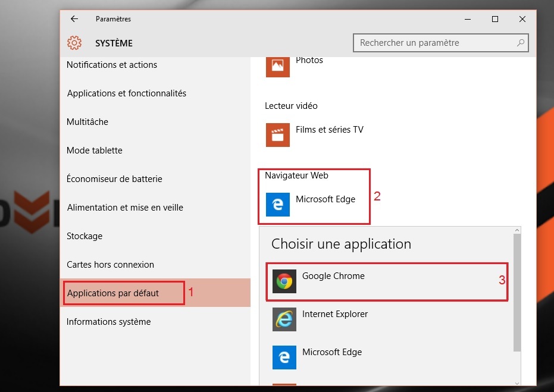The height and width of the screenshot is (392, 554).
Task: Click the Films et séries TV icon
Action: [x=278, y=135]
